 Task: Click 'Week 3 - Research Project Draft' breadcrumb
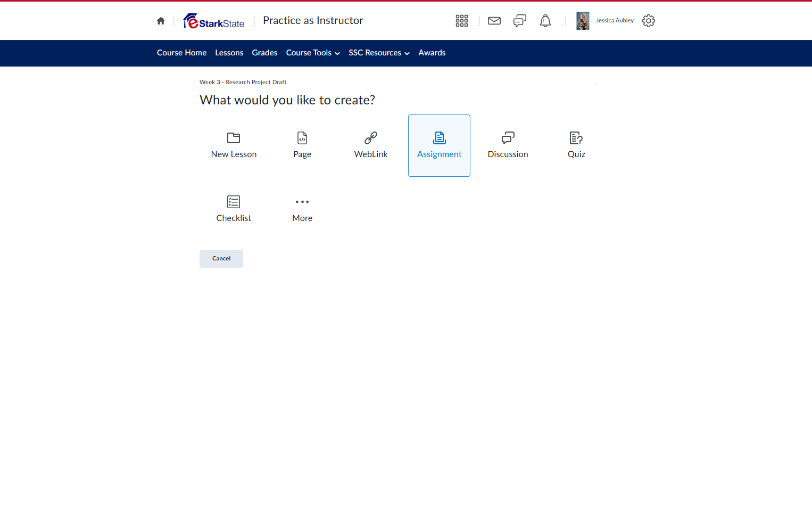(243, 82)
